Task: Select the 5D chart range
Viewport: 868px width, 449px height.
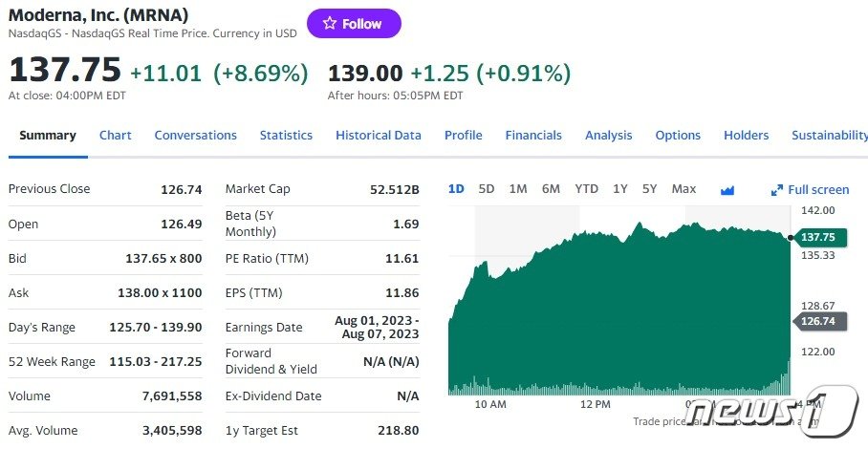Action: tap(487, 189)
